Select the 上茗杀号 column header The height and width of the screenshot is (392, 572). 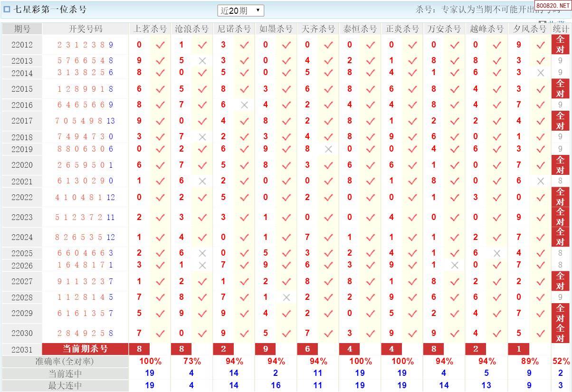[150, 29]
